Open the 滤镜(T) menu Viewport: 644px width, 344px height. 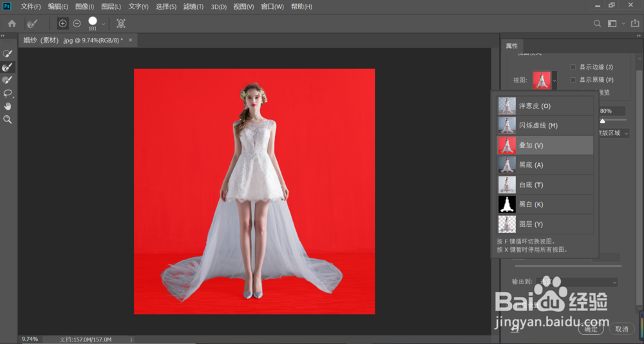click(193, 6)
